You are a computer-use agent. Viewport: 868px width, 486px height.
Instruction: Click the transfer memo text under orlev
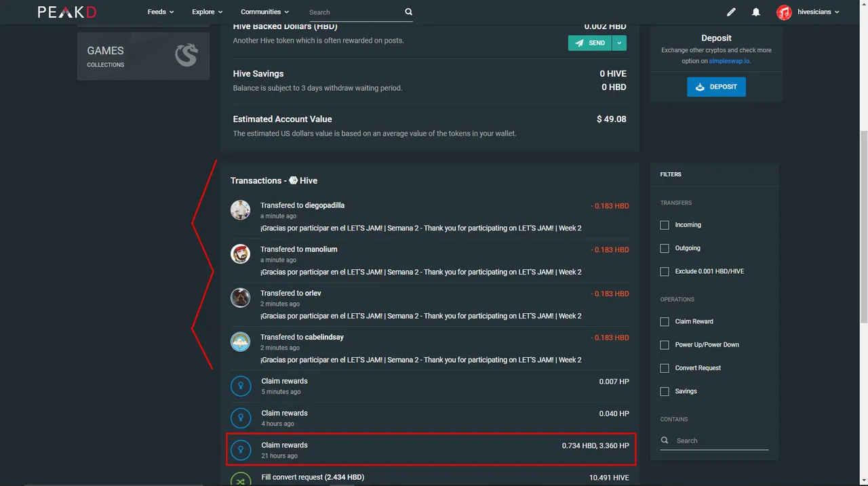click(421, 316)
